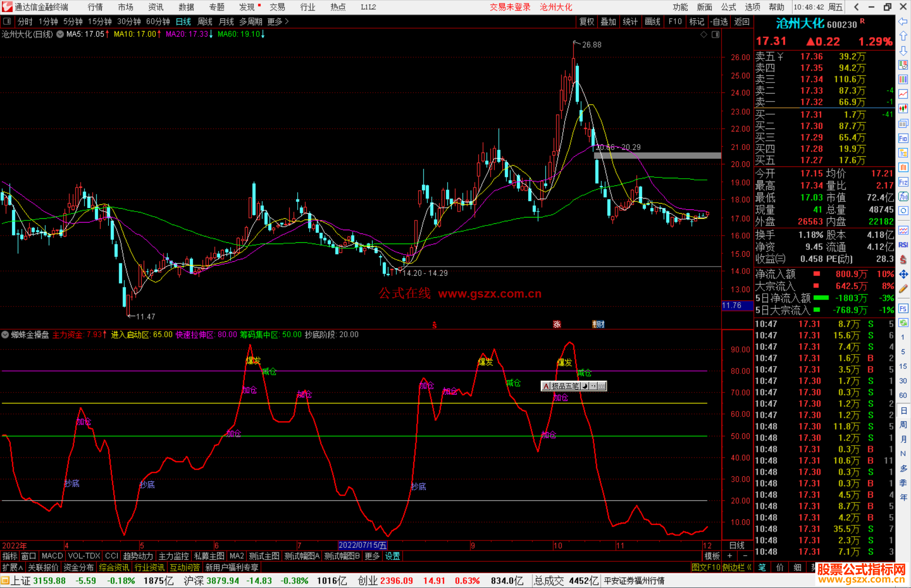The width and height of the screenshot is (911, 588).
Task: Toggle the circle next to 沧州大化(日线) MA label
Action: pyautogui.click(x=60, y=34)
